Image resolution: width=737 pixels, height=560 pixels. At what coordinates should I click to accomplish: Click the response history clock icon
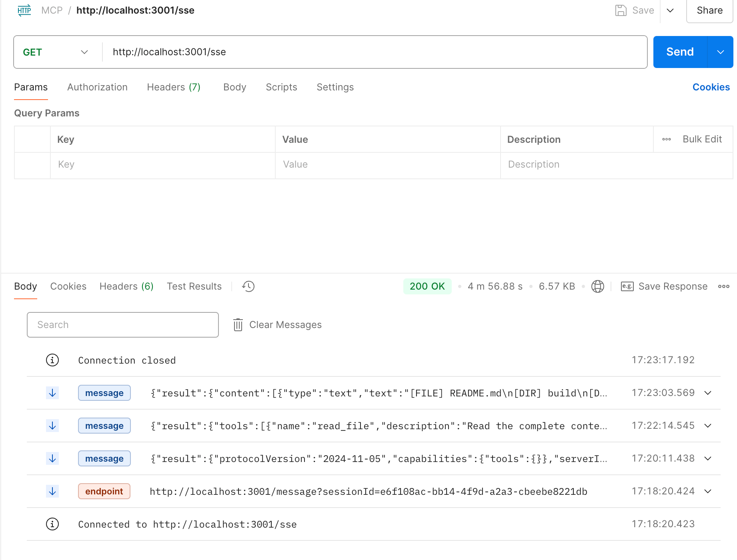tap(248, 286)
